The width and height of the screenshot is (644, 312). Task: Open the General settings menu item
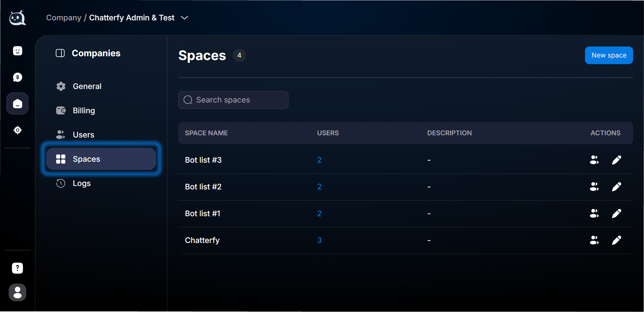pos(101,86)
